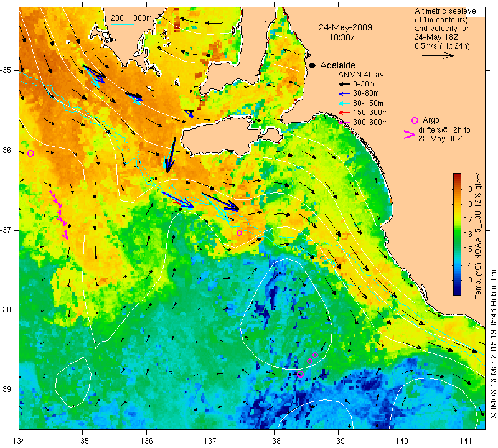The height and width of the screenshot is (448, 498).
Task: Click the magenta Argo circle in legend
Action: coord(415,120)
